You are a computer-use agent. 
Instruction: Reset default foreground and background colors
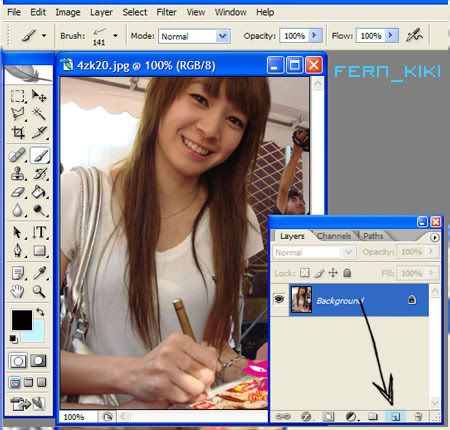(13, 339)
